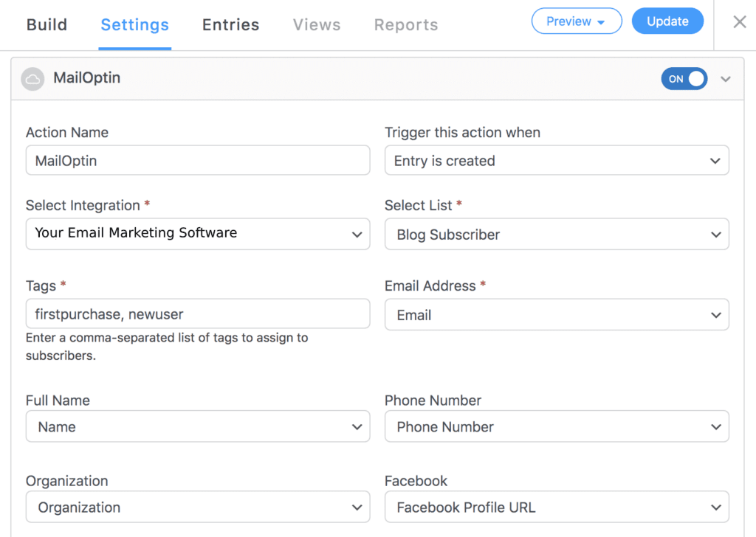
Task: Click inside the Tags input field
Action: [x=198, y=313]
